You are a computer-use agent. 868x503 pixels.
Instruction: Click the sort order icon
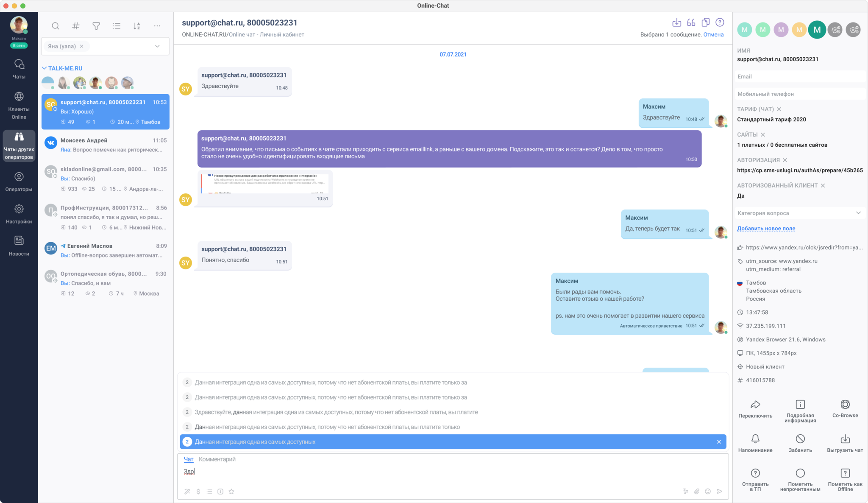(x=136, y=26)
